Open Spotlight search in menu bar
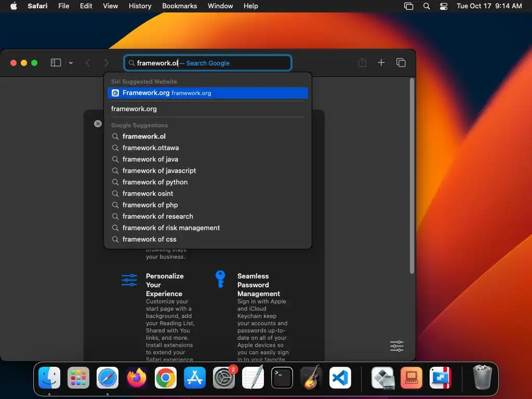Screen dimensions: 532x399 [427, 6]
